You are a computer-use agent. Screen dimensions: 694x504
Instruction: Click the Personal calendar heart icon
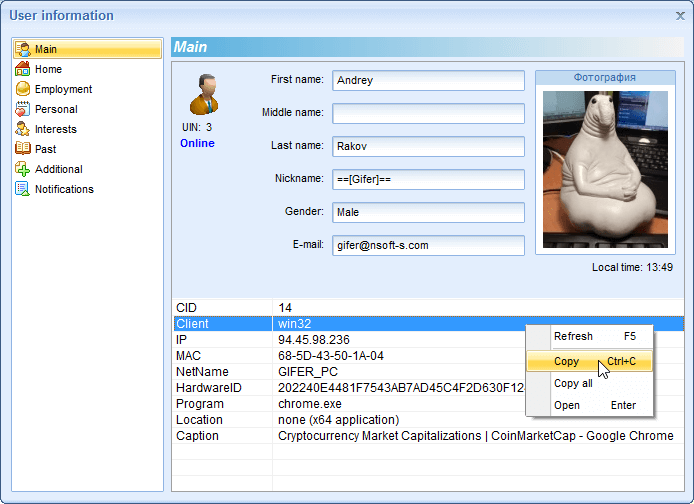[x=23, y=109]
